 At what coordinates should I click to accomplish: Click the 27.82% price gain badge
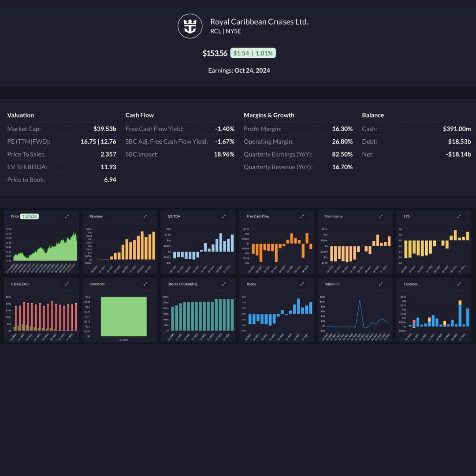30,216
